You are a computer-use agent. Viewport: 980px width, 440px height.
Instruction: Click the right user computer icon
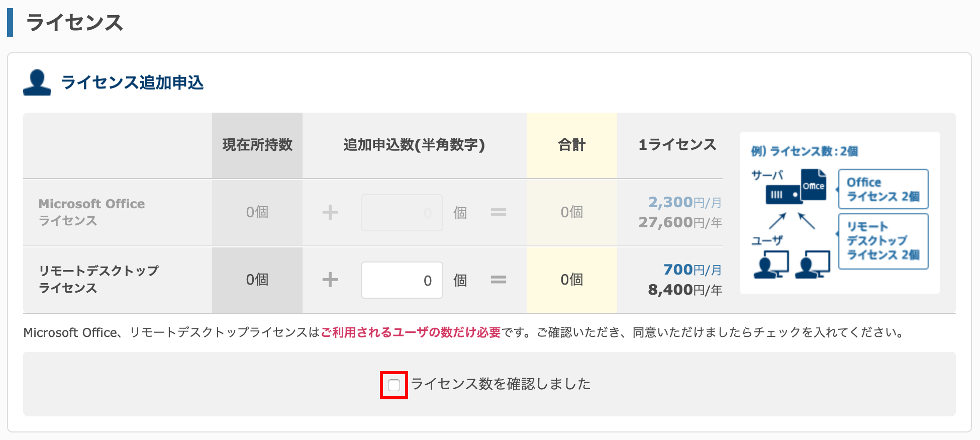tap(813, 265)
